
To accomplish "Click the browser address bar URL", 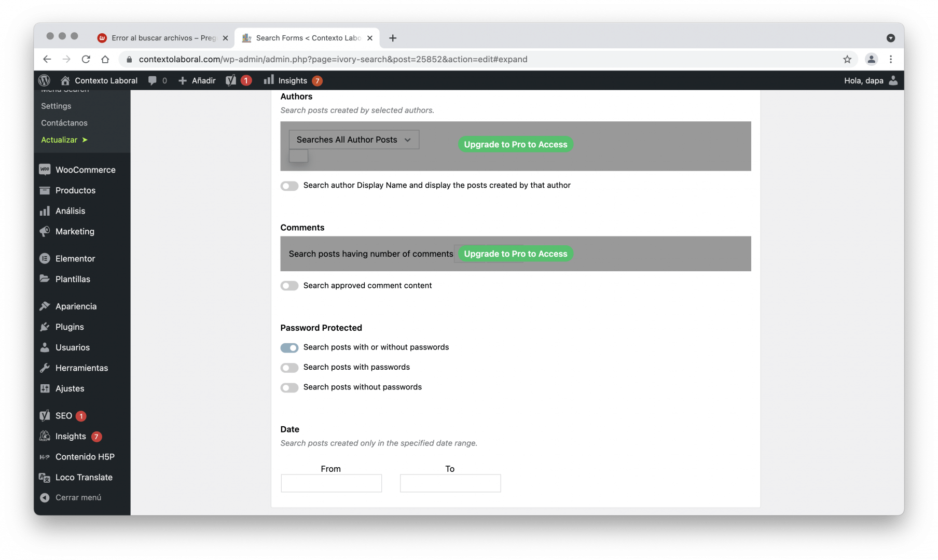I will 333,59.
